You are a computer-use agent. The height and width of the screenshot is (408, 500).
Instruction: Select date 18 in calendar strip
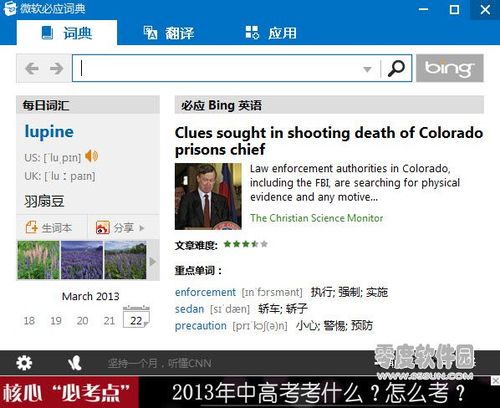29,321
